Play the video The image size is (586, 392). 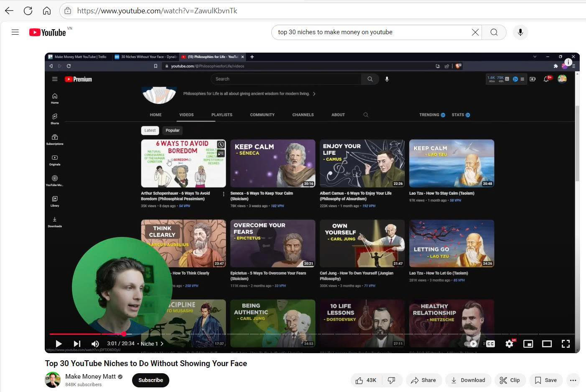[x=59, y=344]
